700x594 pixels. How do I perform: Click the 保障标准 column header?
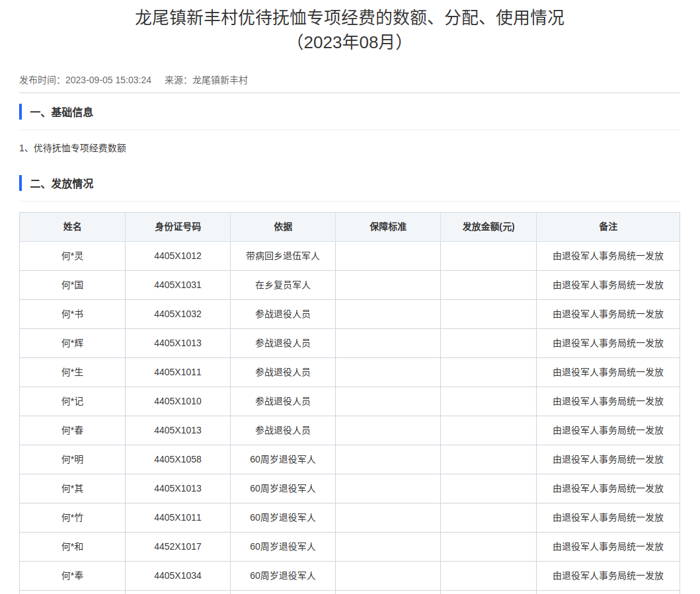388,227
